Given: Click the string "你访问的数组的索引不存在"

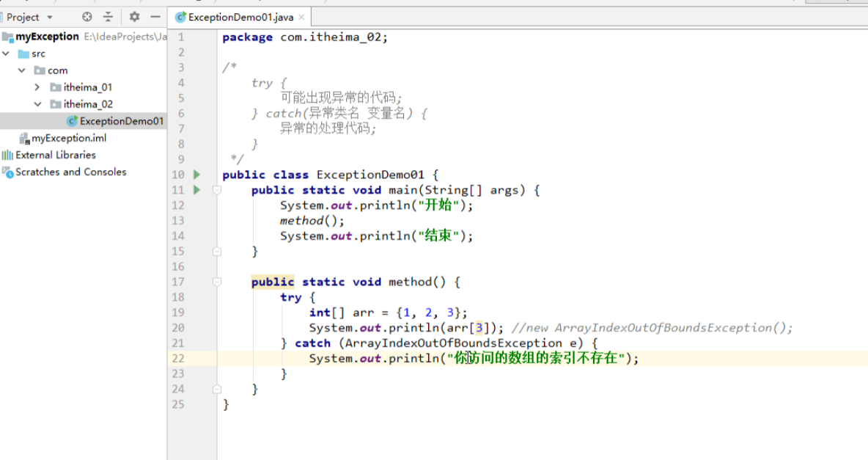Looking at the screenshot, I should pyautogui.click(x=536, y=358).
